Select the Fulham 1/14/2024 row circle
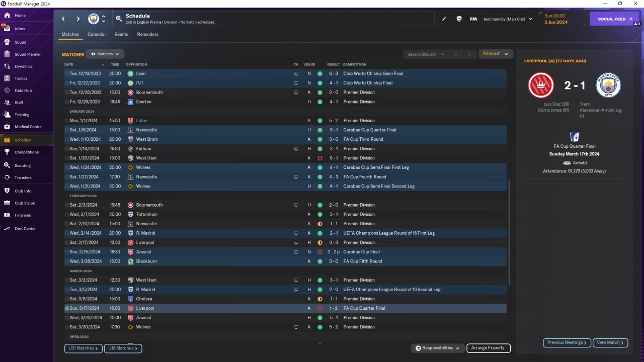 point(67,149)
